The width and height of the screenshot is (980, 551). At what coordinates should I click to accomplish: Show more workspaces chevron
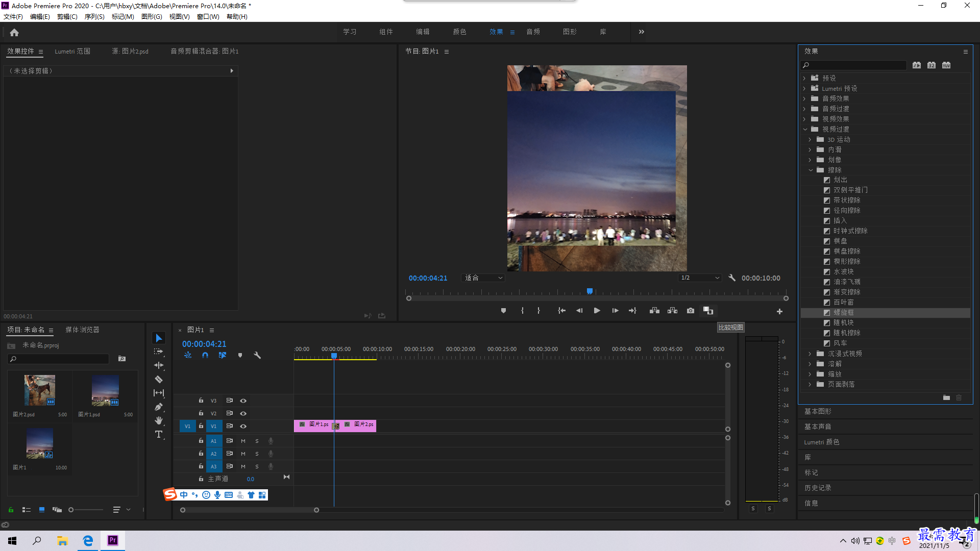[642, 32]
